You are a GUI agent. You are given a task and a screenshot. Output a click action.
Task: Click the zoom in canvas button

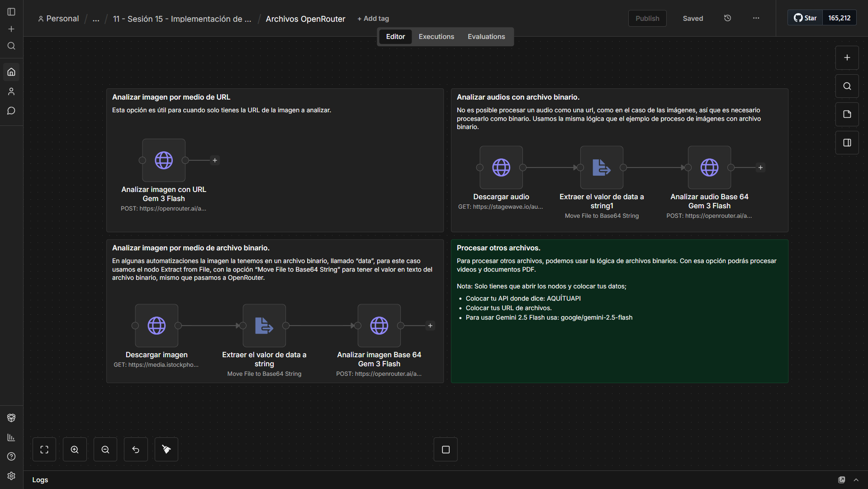pyautogui.click(x=75, y=450)
